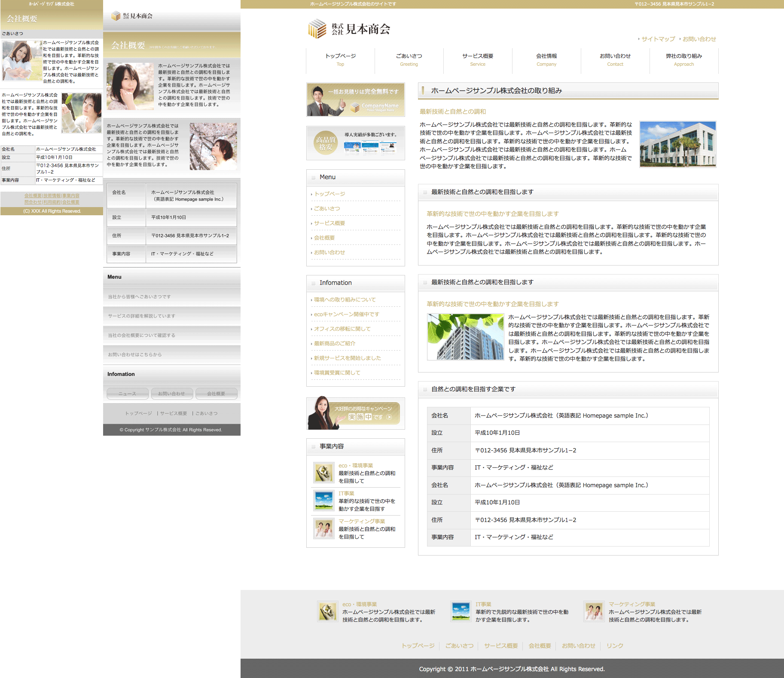Click the マーケティング事業 icon in the gray footer area
The width and height of the screenshot is (784, 678).
click(x=594, y=611)
